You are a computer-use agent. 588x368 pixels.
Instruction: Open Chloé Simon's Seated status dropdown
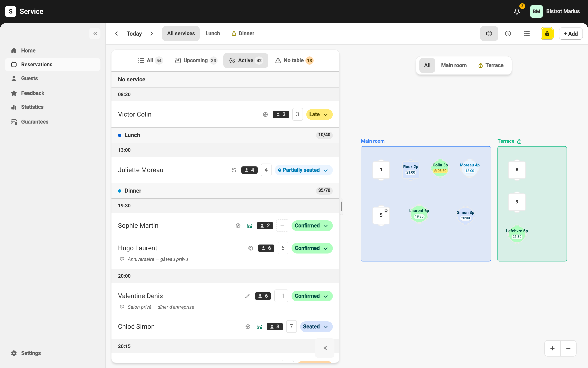316,327
